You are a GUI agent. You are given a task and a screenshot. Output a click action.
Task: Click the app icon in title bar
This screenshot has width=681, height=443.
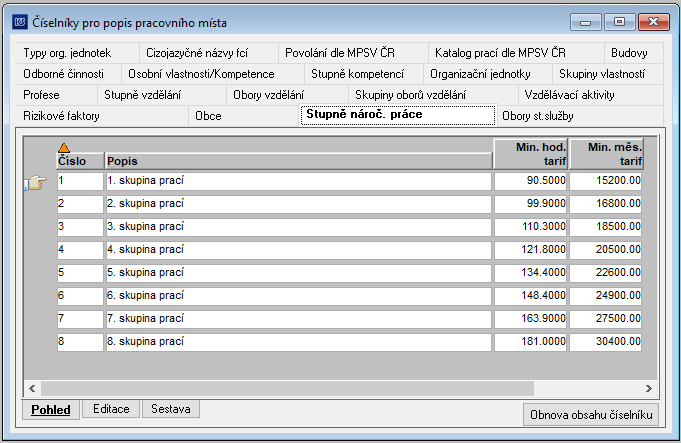[20, 22]
